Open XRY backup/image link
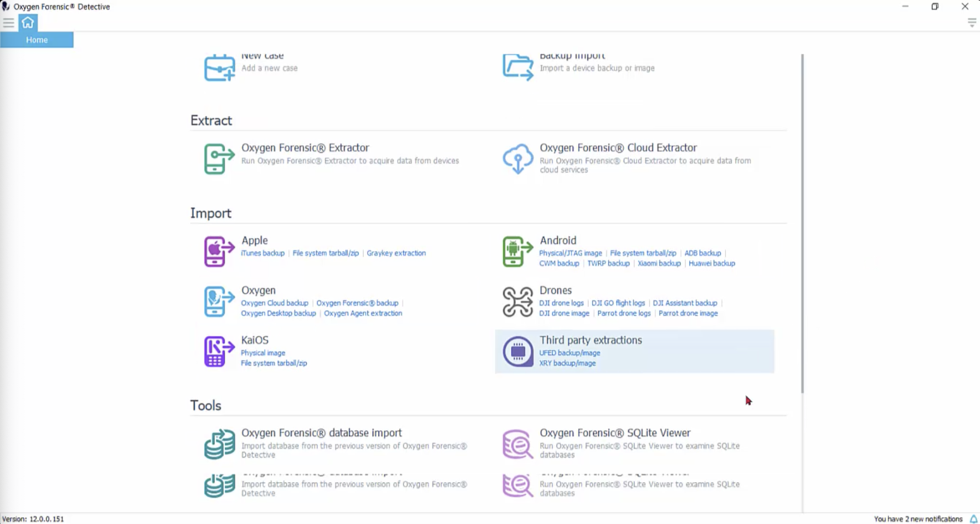Screen dimensions: 980x524 [x=567, y=363]
